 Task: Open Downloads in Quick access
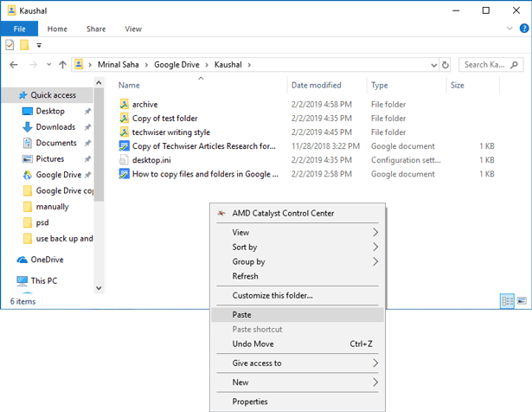(x=55, y=127)
